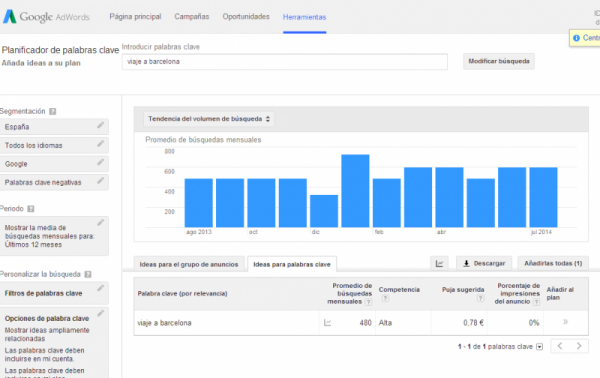Click the viaje a barcelona keyword cell
Image resolution: width=600 pixels, height=378 pixels.
tap(164, 323)
